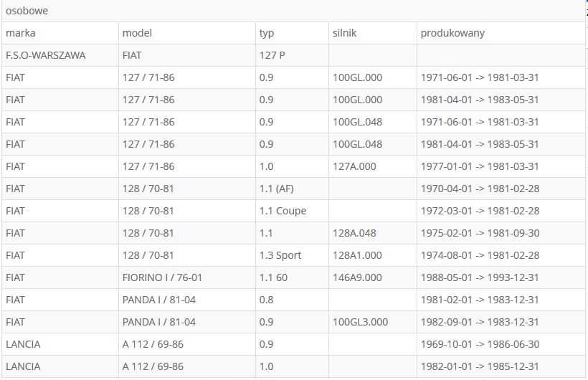The image size is (588, 380).
Task: Select the "marka" column header
Action: pyautogui.click(x=21, y=33)
